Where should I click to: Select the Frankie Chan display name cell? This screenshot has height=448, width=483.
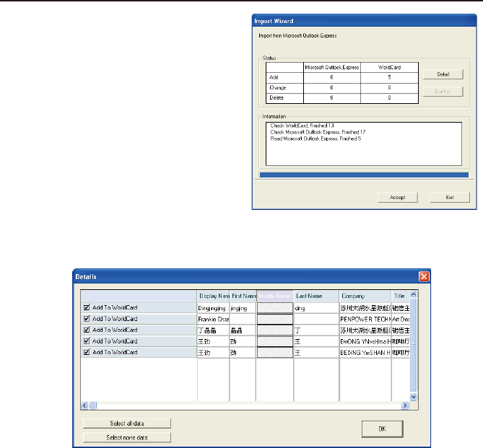pos(213,320)
